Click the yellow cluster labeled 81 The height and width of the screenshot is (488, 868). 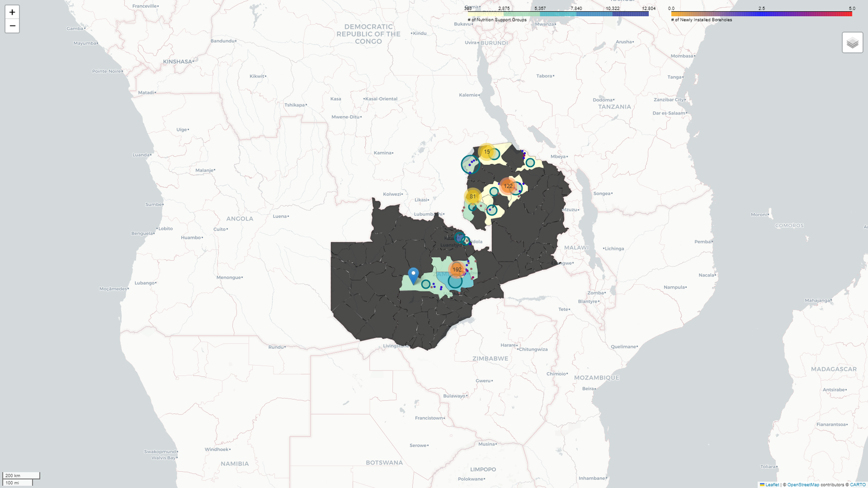click(x=471, y=196)
